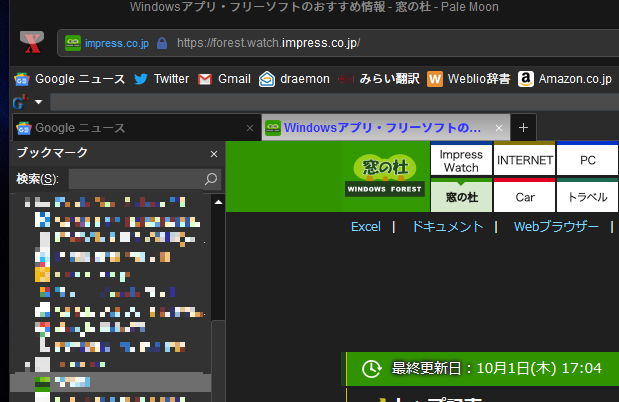This screenshot has width=619, height=402.
Task: Open the Google ニュース bookmark
Action: click(x=70, y=79)
